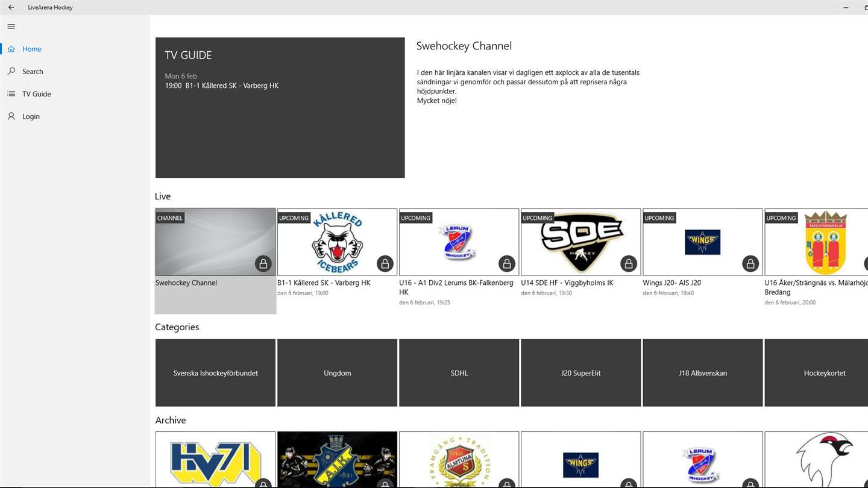The image size is (868, 488).
Task: Open the SDHL category
Action: [459, 373]
